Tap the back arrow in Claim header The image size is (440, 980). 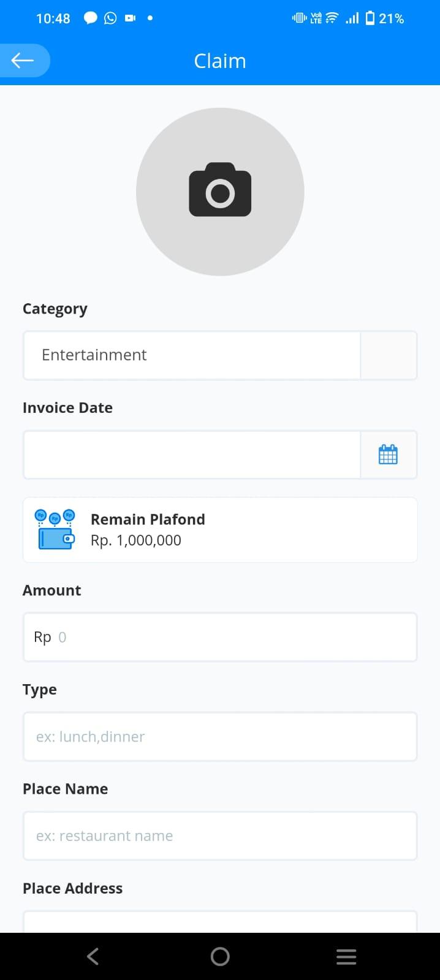tap(23, 60)
